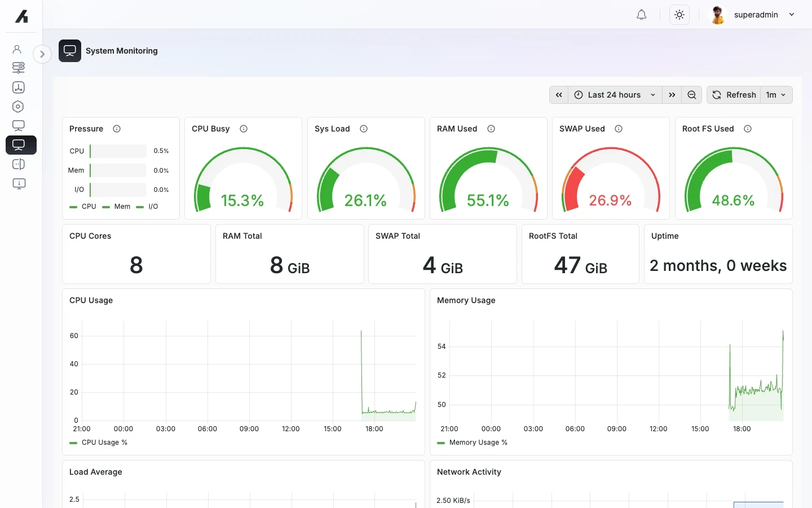The image size is (812, 508).
Task: Click the Memory Usage panel title
Action: pyautogui.click(x=466, y=300)
